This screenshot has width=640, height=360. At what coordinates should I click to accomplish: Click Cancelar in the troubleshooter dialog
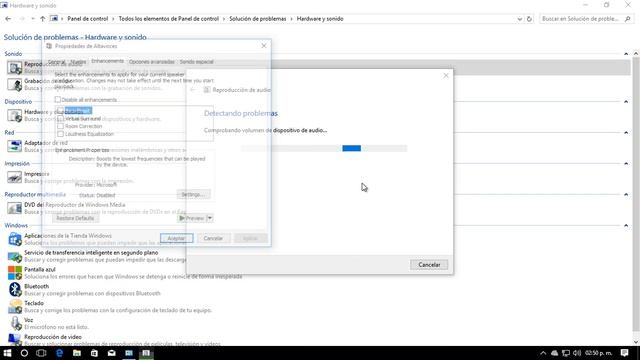429,264
